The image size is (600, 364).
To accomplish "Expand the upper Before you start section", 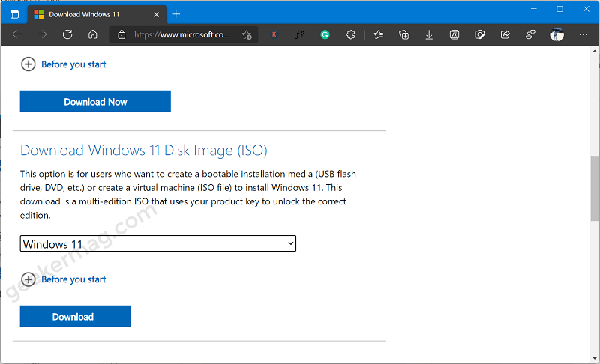I will pyautogui.click(x=63, y=64).
